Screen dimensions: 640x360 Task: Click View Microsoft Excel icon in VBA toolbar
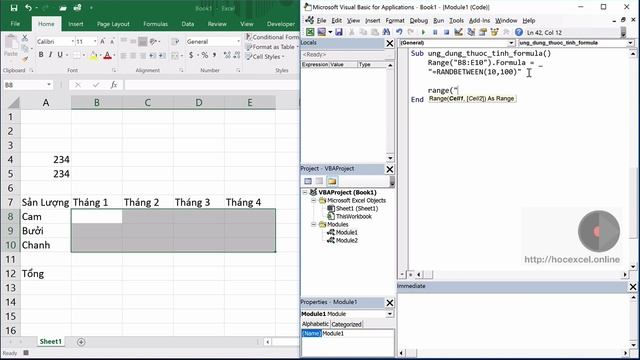point(310,32)
